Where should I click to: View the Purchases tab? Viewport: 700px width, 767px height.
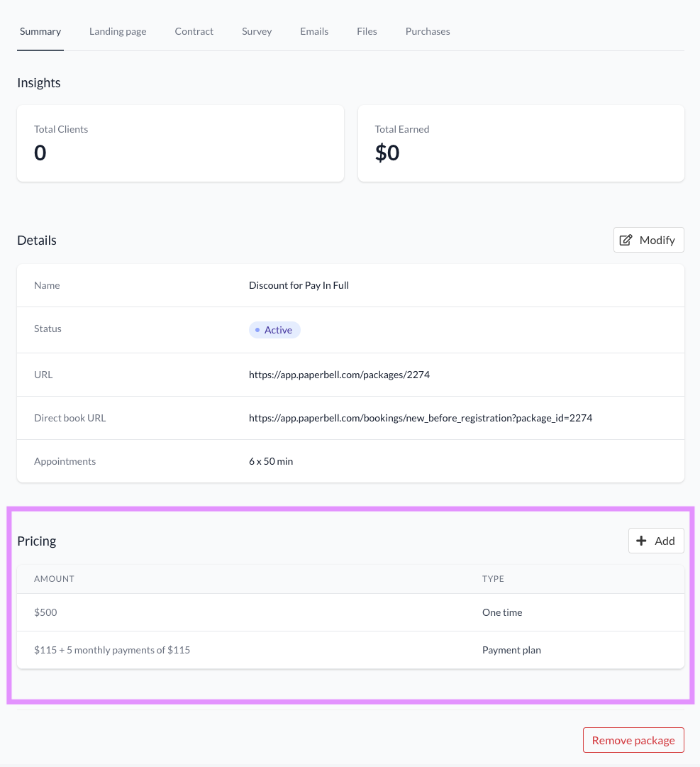(428, 31)
